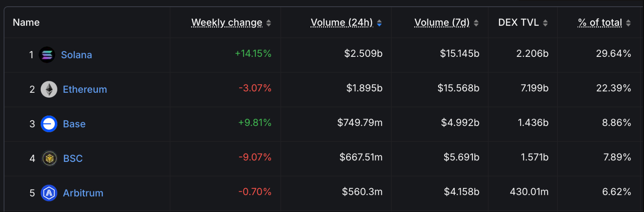Click the BSC cube logo icon

[x=49, y=159]
